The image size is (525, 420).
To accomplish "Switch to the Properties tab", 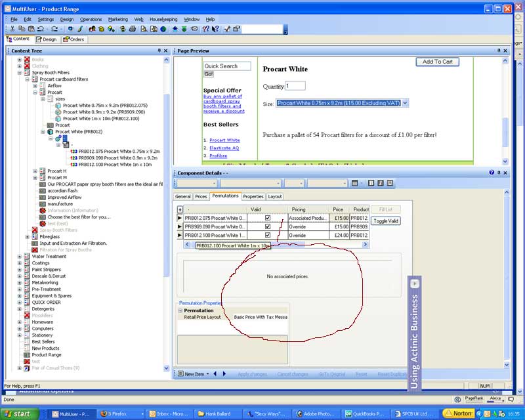I will 253,196.
